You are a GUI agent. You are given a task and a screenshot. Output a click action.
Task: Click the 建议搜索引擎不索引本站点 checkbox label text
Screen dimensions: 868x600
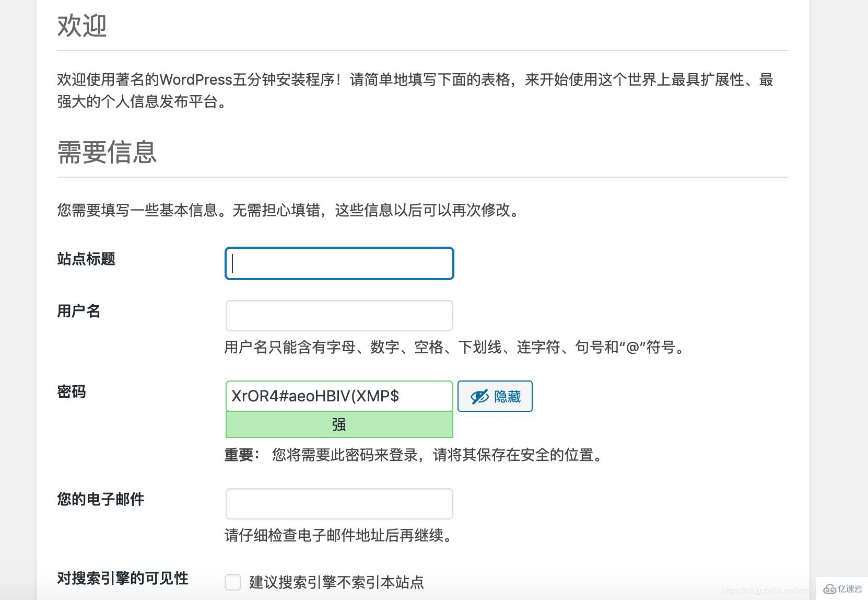point(337,582)
